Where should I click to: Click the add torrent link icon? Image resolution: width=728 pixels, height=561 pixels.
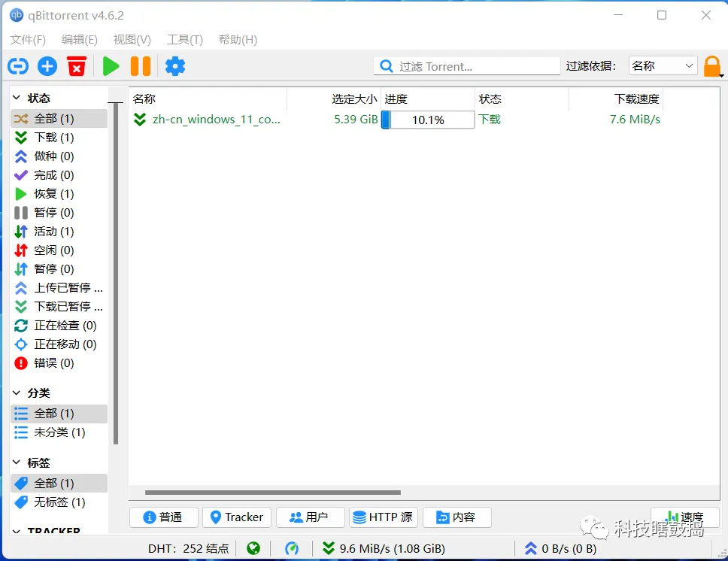pyautogui.click(x=18, y=66)
